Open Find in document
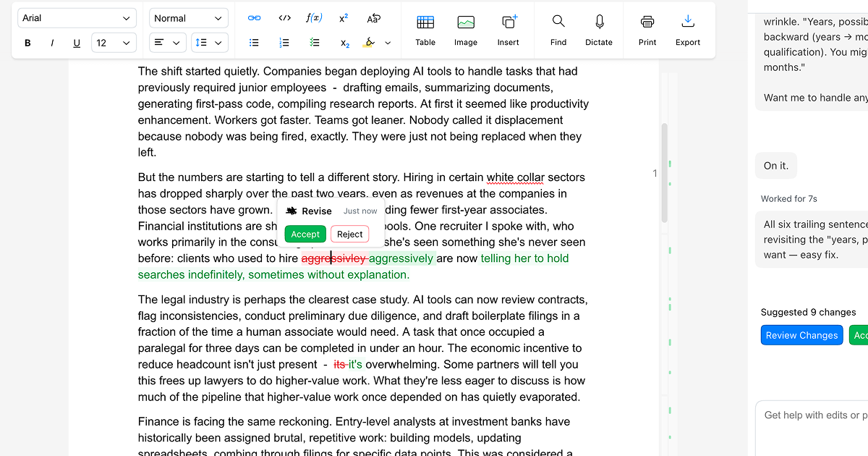The image size is (868, 456). click(558, 30)
